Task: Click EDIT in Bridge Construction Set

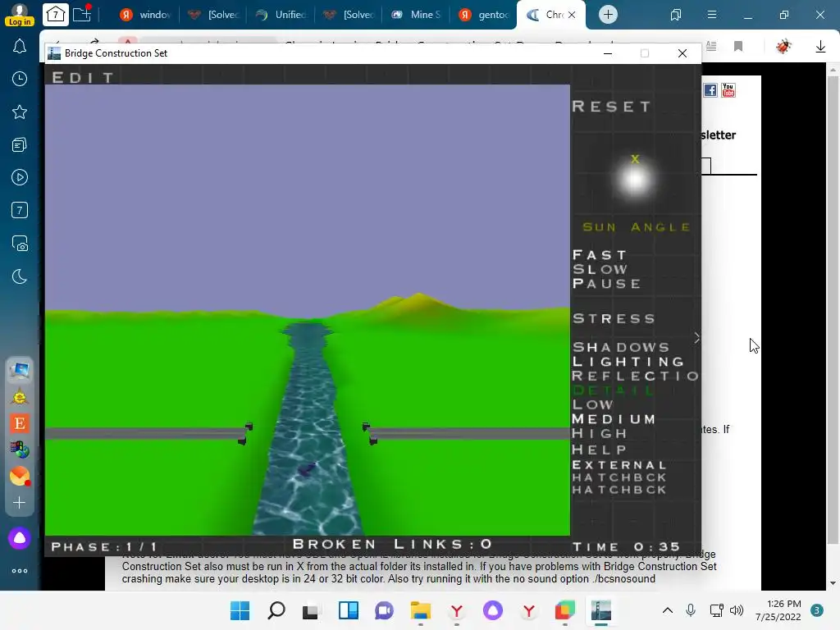Action: click(x=83, y=78)
